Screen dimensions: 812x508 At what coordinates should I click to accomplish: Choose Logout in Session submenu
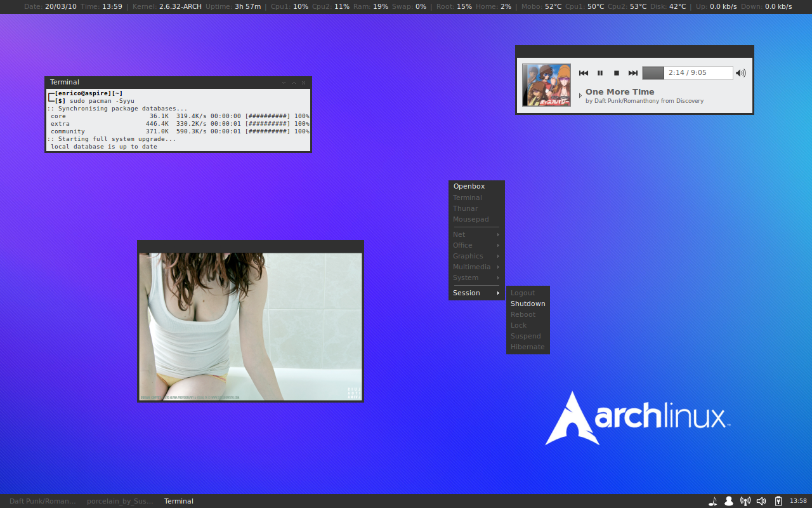[528, 293]
